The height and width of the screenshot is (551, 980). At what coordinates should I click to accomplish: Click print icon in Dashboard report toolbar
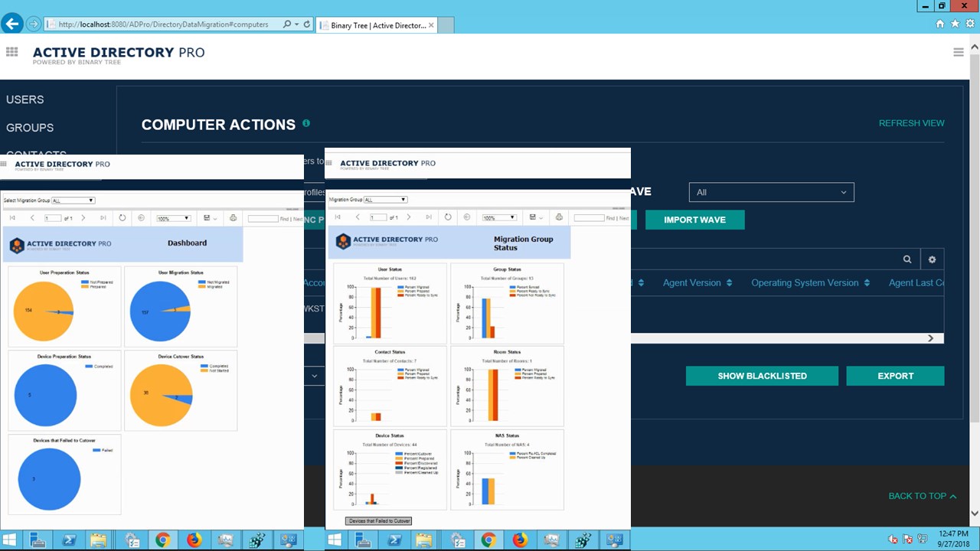point(234,218)
